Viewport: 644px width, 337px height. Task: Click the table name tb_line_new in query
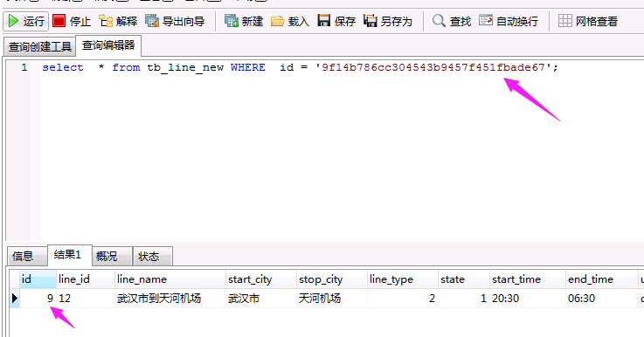point(185,68)
